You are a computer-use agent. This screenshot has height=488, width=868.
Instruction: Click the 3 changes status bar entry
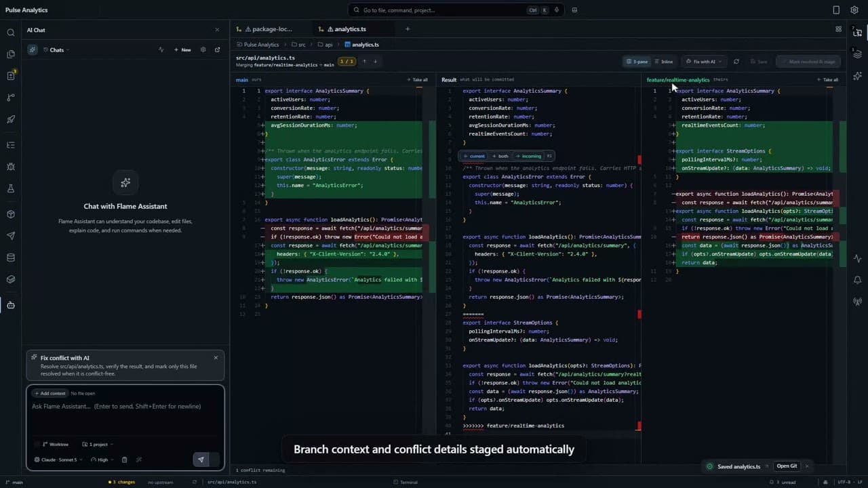coord(122,482)
